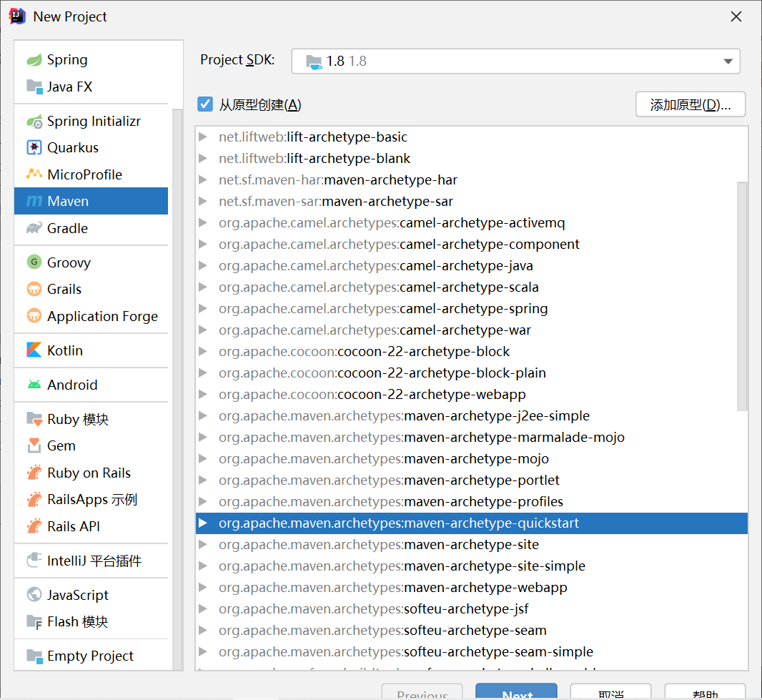The image size is (762, 700).
Task: Click the IntelliJ IDEA logo in title bar
Action: click(17, 16)
